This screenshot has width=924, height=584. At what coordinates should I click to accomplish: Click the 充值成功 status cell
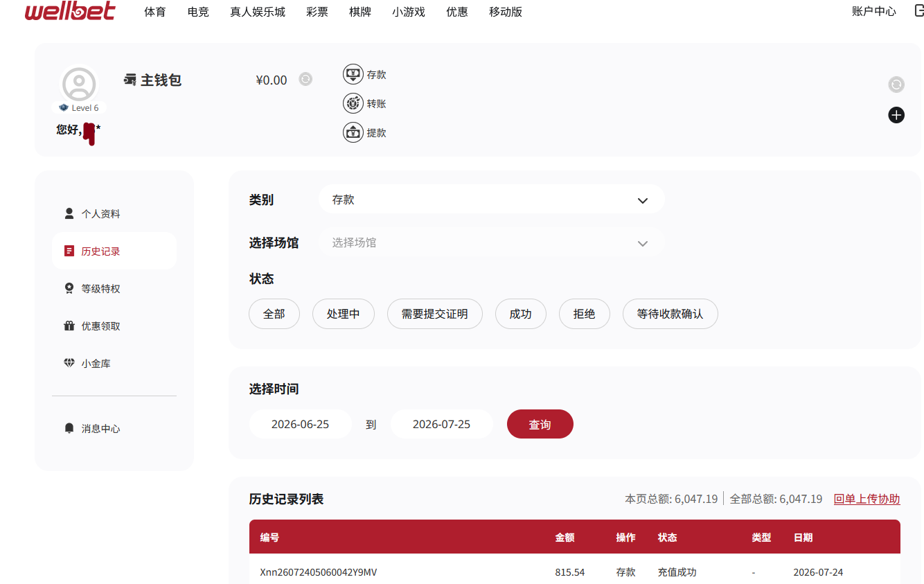pyautogui.click(x=677, y=572)
